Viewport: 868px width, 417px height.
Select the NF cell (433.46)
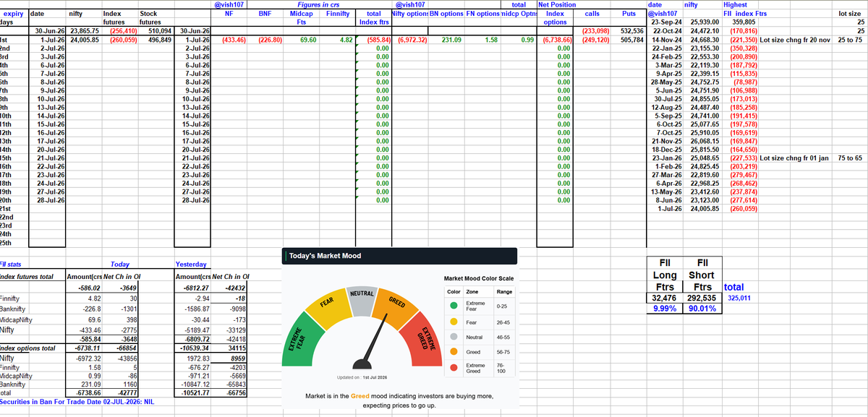(x=234, y=40)
